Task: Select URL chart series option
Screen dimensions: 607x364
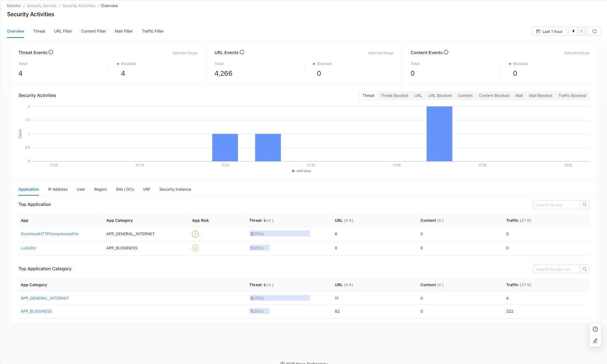Action: [418, 96]
